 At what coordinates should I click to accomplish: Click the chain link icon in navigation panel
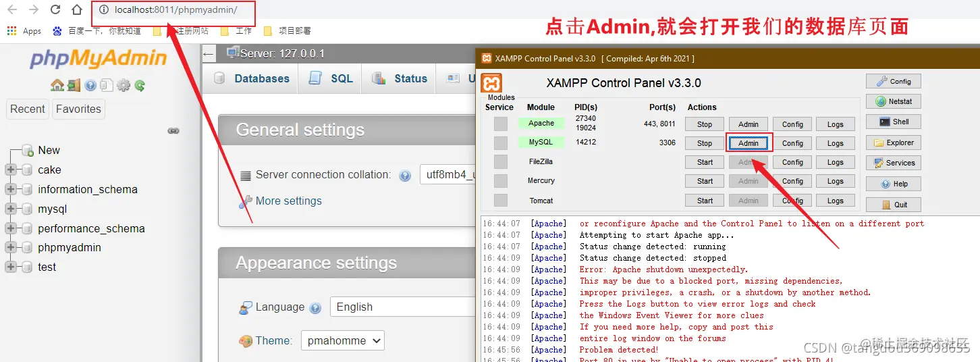[173, 130]
